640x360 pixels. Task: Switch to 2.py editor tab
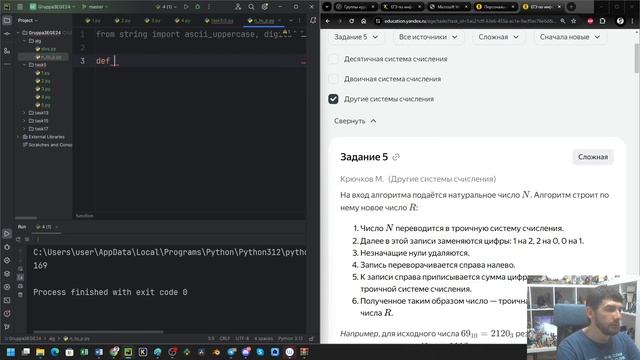123,20
